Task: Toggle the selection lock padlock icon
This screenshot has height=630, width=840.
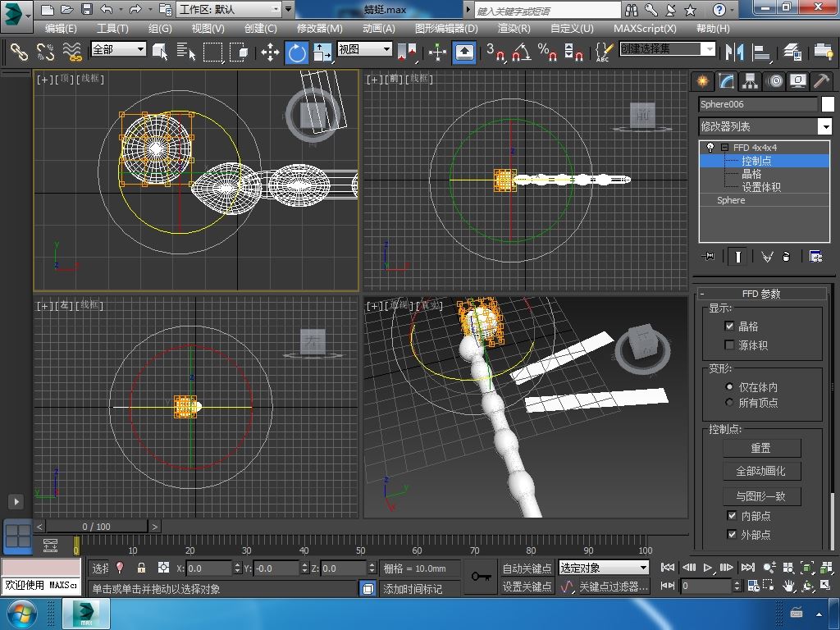Action: [x=141, y=568]
